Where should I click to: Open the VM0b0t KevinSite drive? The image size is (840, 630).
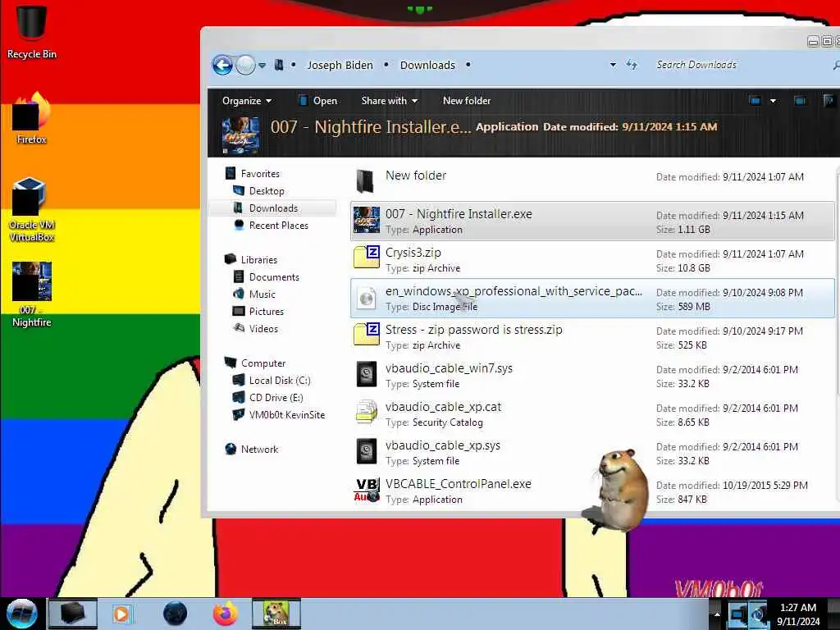(279, 414)
